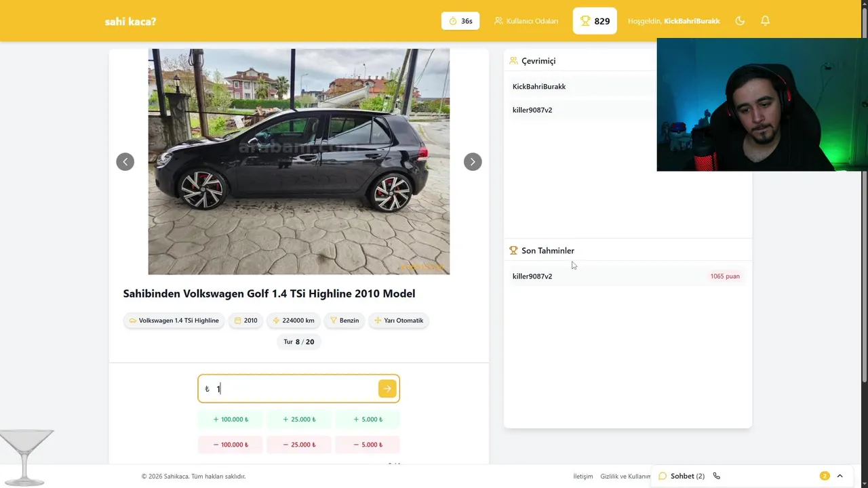The height and width of the screenshot is (488, 868).
Task: Click the 1065 puan score
Action: [x=725, y=277]
